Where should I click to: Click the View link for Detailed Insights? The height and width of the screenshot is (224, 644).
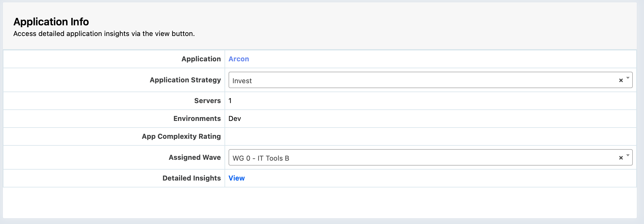coord(237,178)
